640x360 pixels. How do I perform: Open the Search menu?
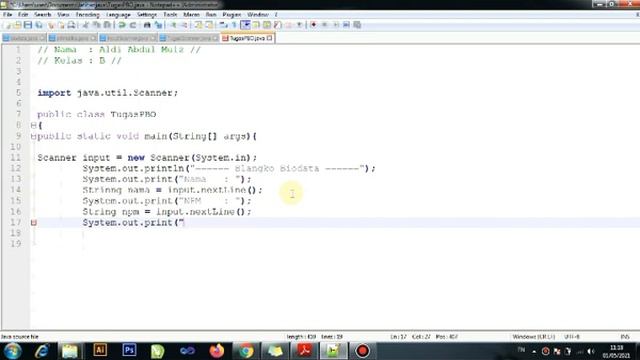(x=42, y=15)
